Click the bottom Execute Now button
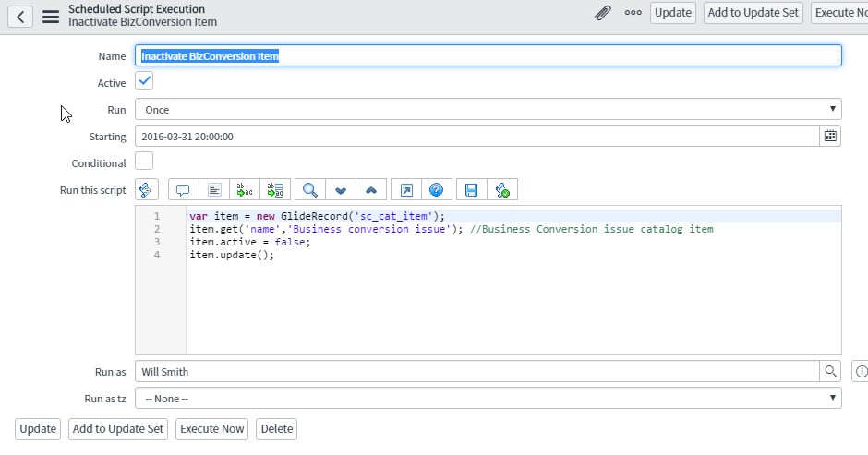Image resolution: width=868 pixels, height=455 pixels. pos(211,428)
